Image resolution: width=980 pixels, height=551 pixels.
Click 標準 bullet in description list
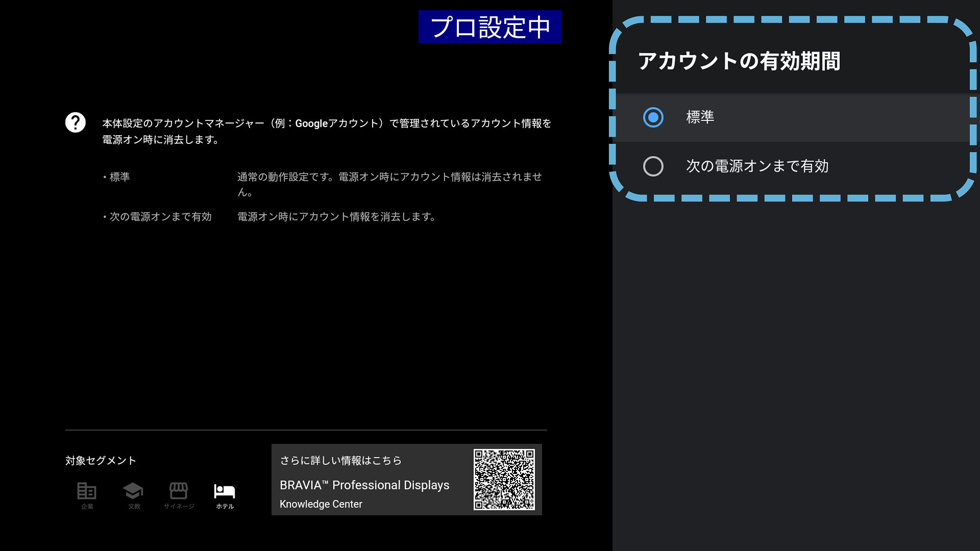coord(119,177)
